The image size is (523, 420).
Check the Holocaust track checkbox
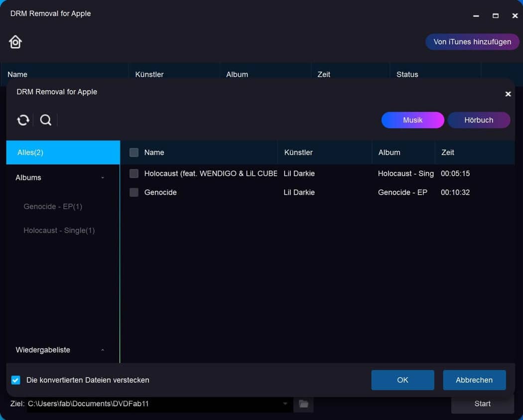tap(134, 173)
